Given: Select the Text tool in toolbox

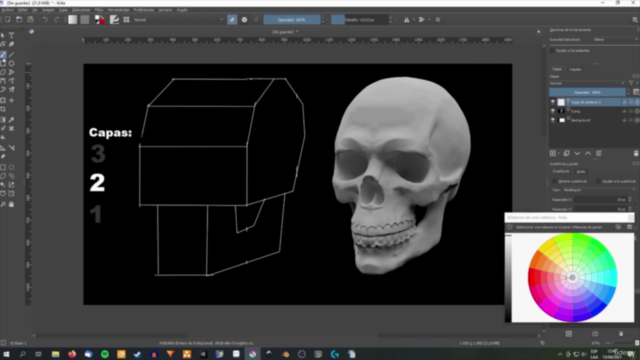Looking at the screenshot, I should pos(11,36).
